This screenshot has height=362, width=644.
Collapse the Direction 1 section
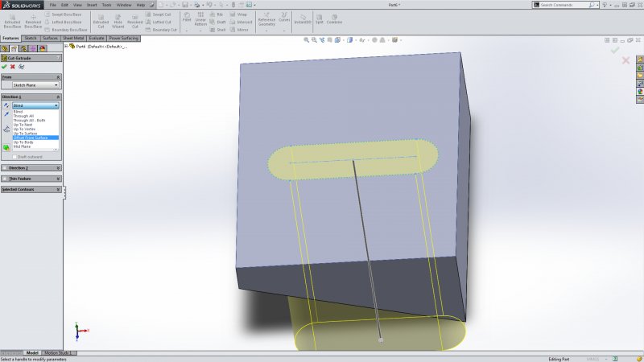click(x=58, y=97)
